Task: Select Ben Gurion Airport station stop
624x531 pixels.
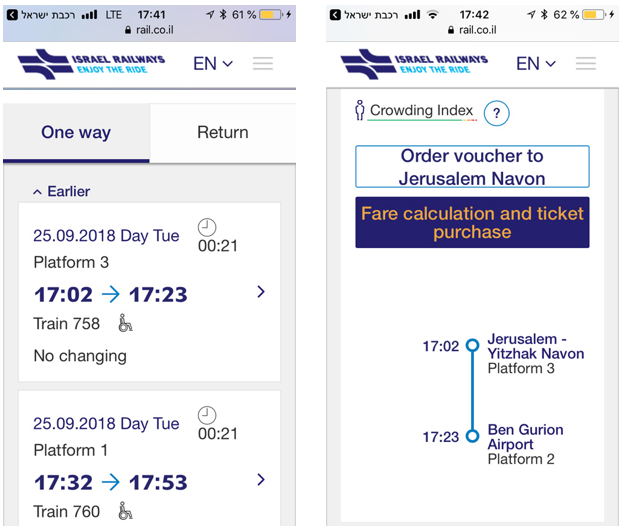Action: click(x=525, y=437)
